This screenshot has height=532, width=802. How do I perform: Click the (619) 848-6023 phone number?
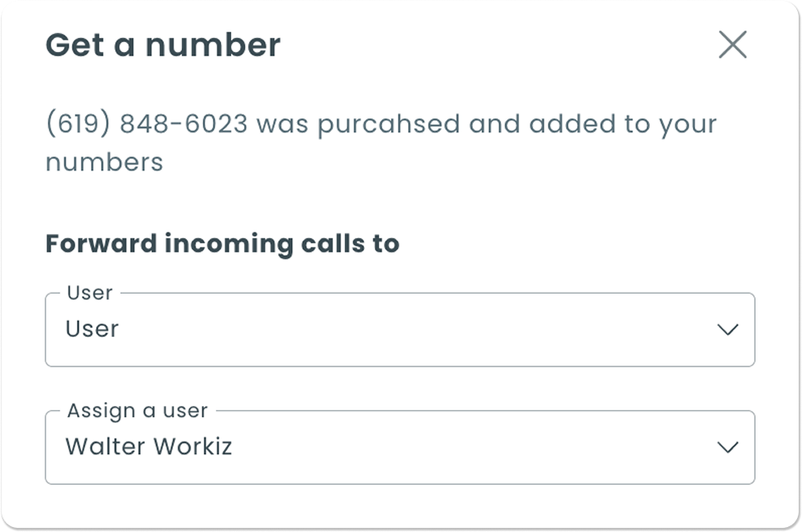[x=146, y=124]
